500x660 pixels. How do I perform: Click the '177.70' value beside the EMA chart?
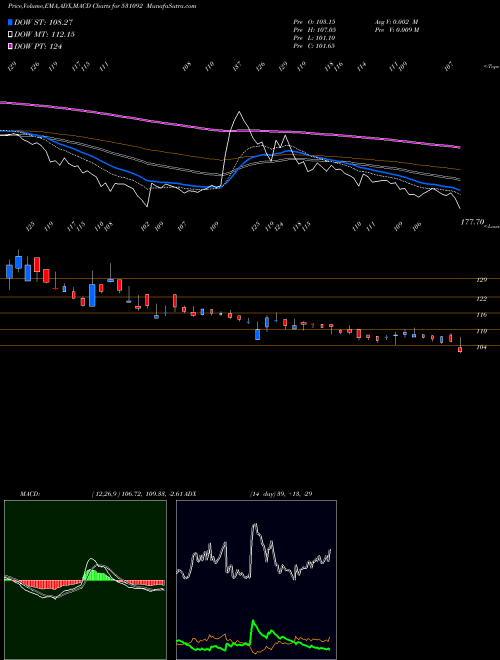click(x=472, y=222)
